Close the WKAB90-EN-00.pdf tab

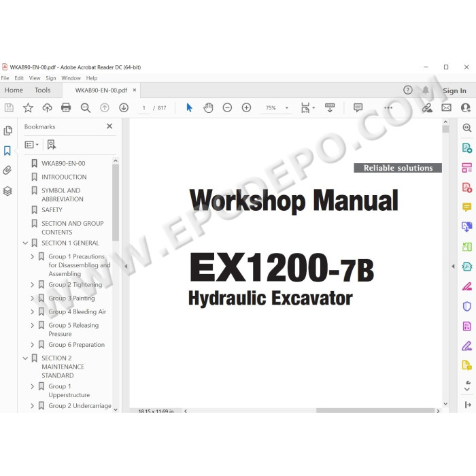pos(134,90)
